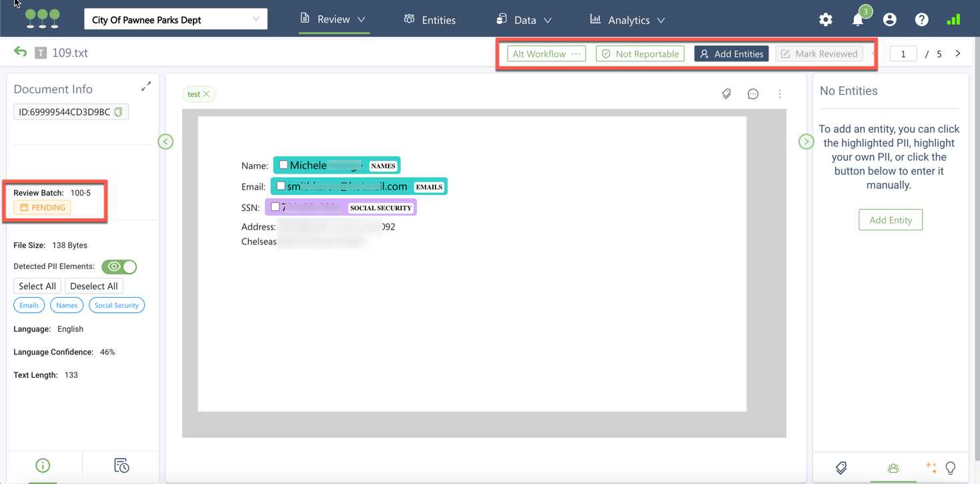The image size is (980, 484).
Task: Open the Alt Workflow options
Action: coord(546,54)
